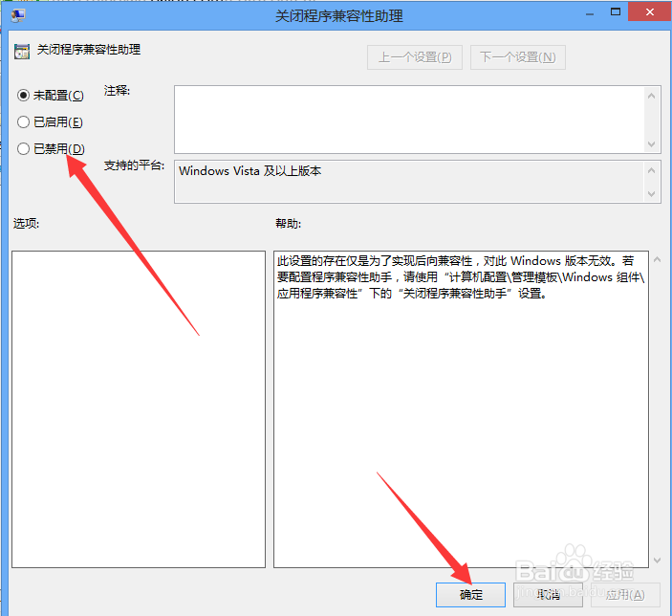Click the Windows Vista 及以上版本 text
The image size is (672, 616).
[249, 170]
